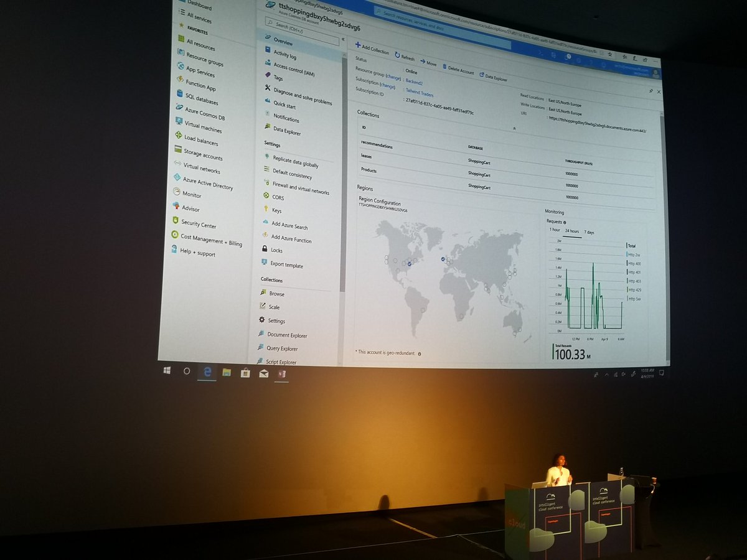Select the 24 hours chart tab
Image resolution: width=747 pixels, height=560 pixels.
tap(572, 231)
